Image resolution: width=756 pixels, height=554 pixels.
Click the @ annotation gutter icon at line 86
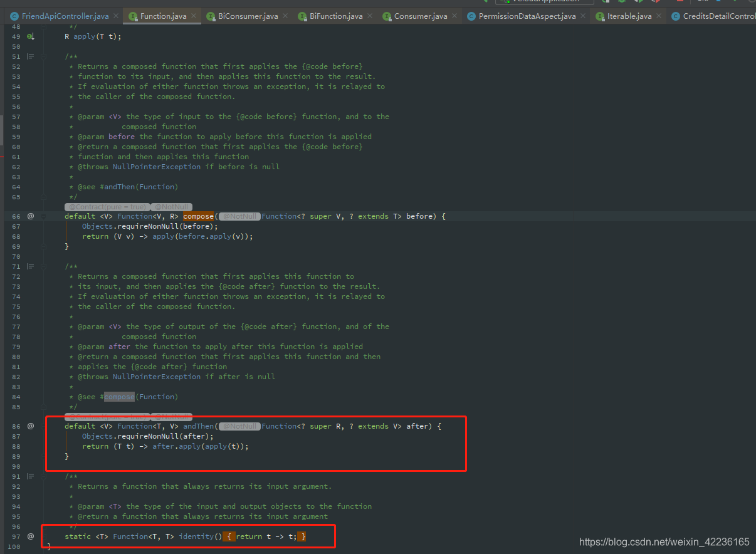[30, 426]
